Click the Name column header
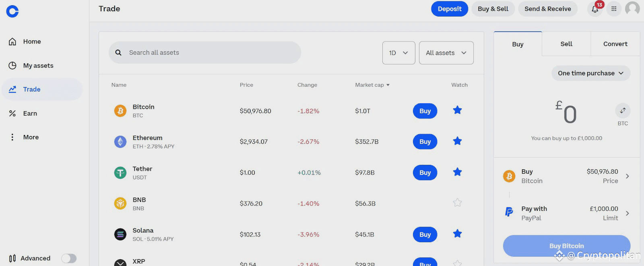644x266 pixels. coord(119,85)
